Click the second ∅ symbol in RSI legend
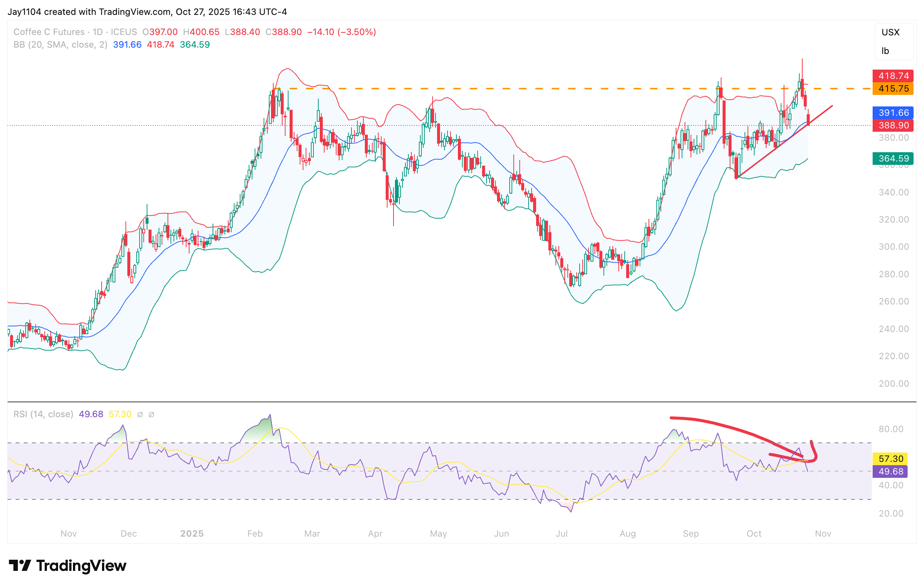The height and width of the screenshot is (588, 924). point(152,414)
